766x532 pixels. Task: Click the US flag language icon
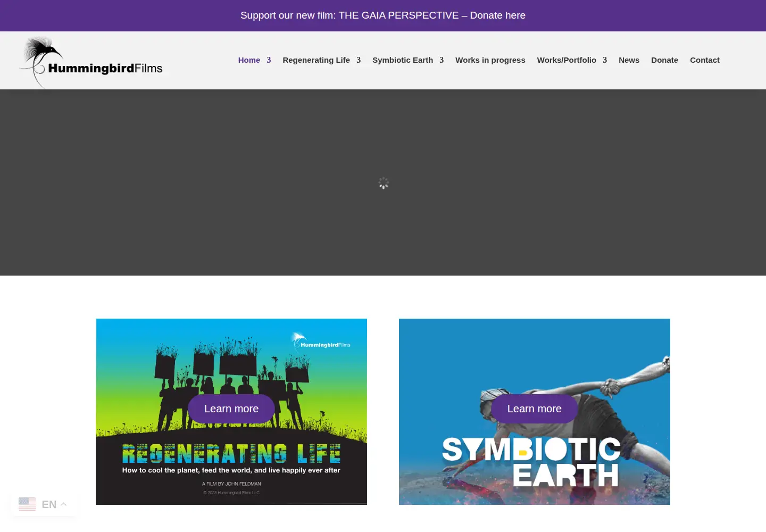pos(27,504)
